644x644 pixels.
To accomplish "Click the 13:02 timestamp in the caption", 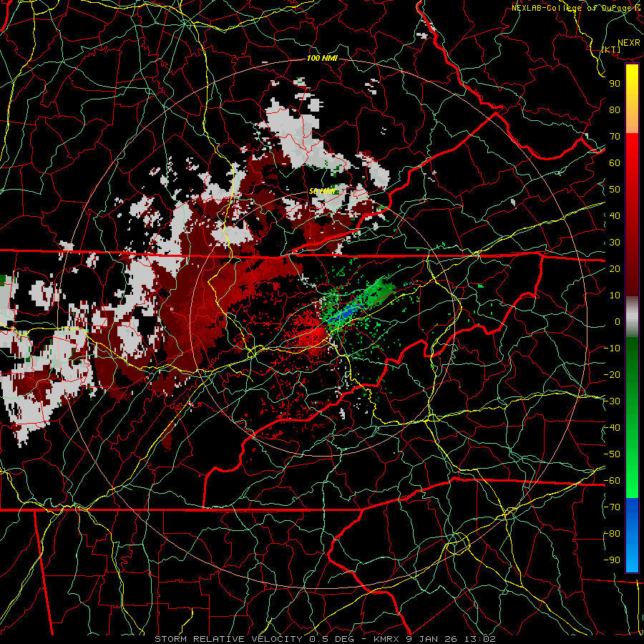I will (482, 639).
